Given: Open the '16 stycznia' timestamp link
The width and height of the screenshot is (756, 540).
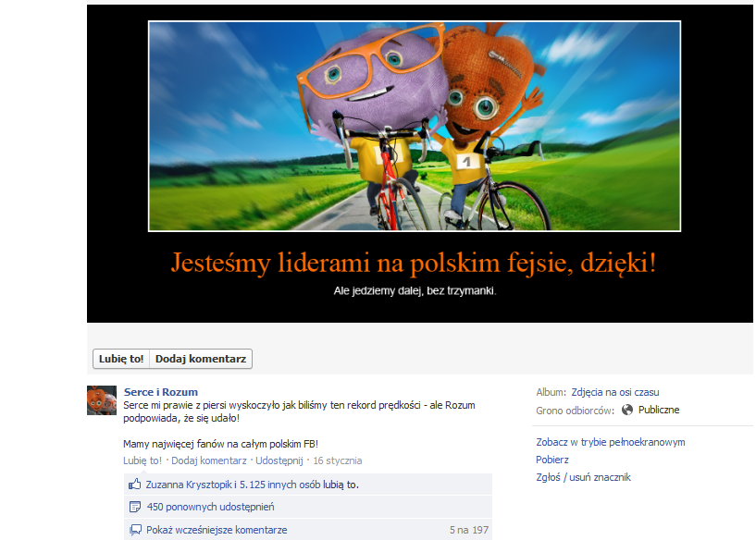Looking at the screenshot, I should click(x=338, y=460).
